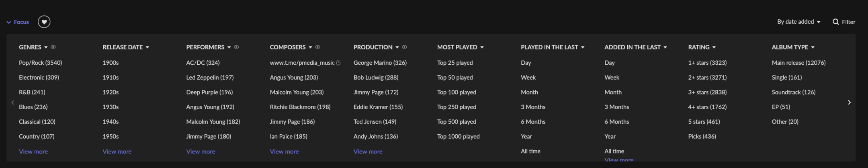
Task: Click the heart favorites filter icon
Action: click(44, 22)
